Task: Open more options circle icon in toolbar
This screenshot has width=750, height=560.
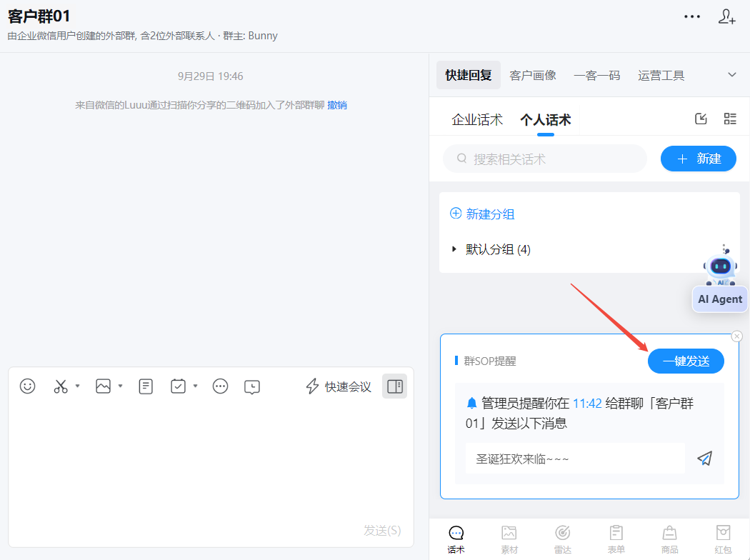Action: coord(220,386)
